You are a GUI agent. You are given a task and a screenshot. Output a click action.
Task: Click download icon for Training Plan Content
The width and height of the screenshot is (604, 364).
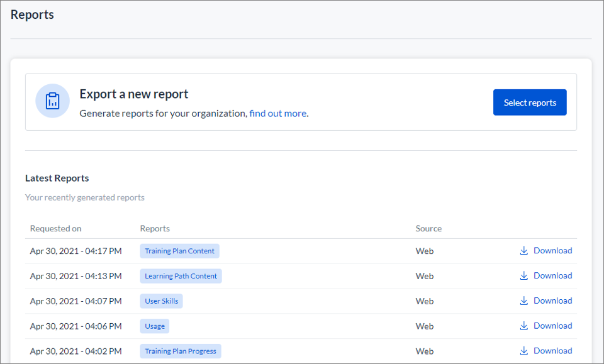[x=524, y=250]
